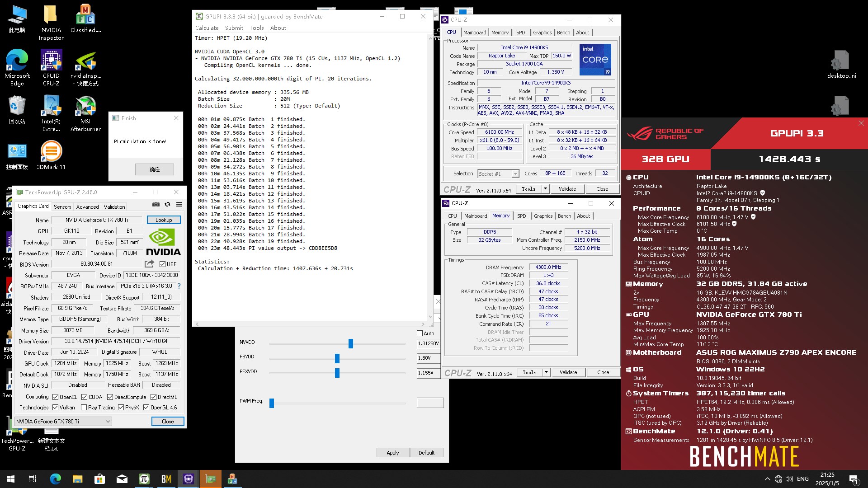Expand Tools dropdown arrow in upper CPU-Z
The width and height of the screenshot is (868, 488).
(x=545, y=189)
